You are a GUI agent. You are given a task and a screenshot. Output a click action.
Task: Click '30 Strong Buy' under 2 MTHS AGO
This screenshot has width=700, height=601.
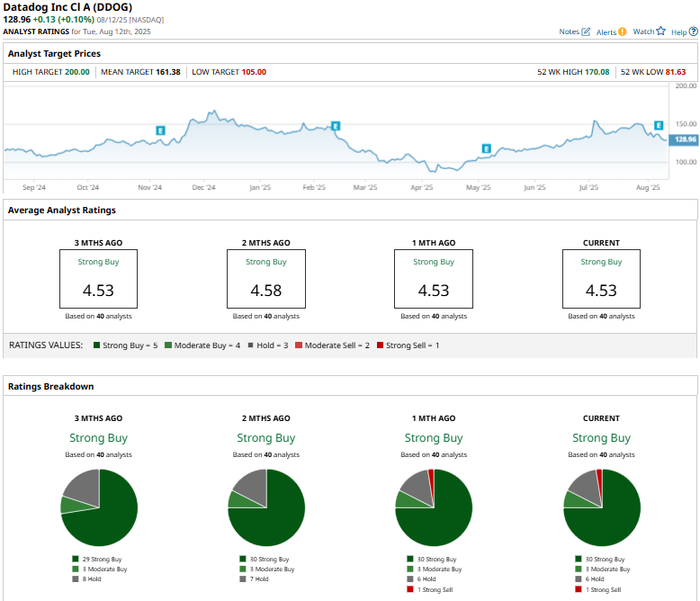pyautogui.click(x=265, y=559)
